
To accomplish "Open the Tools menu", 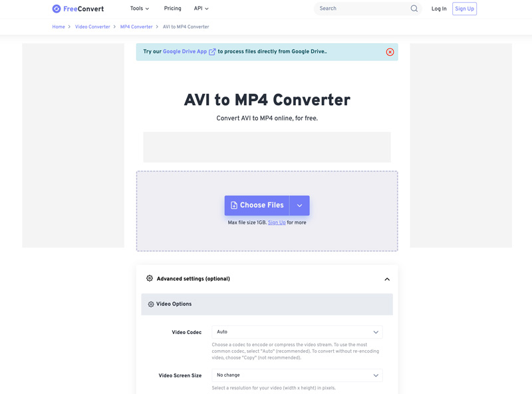I will tap(140, 9).
